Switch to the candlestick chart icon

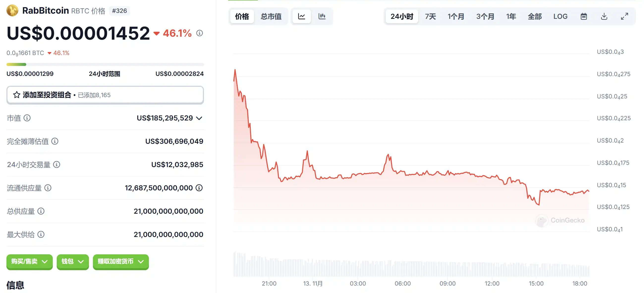(322, 17)
